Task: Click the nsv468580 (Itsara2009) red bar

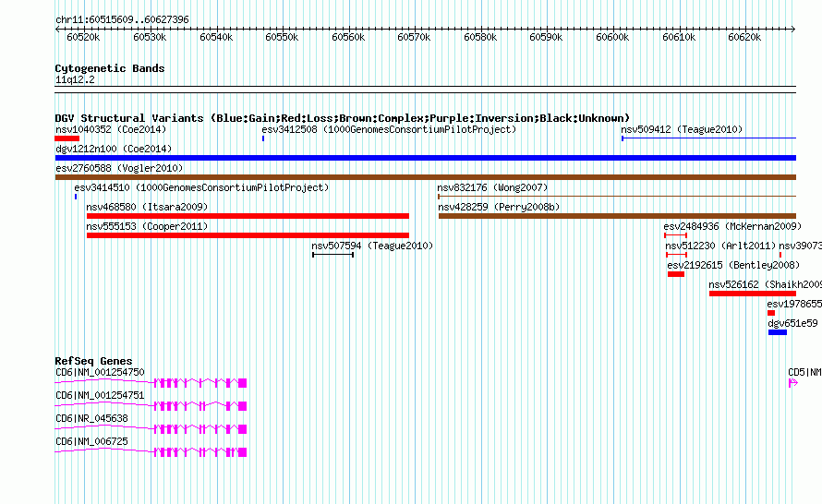Action: coord(248,216)
